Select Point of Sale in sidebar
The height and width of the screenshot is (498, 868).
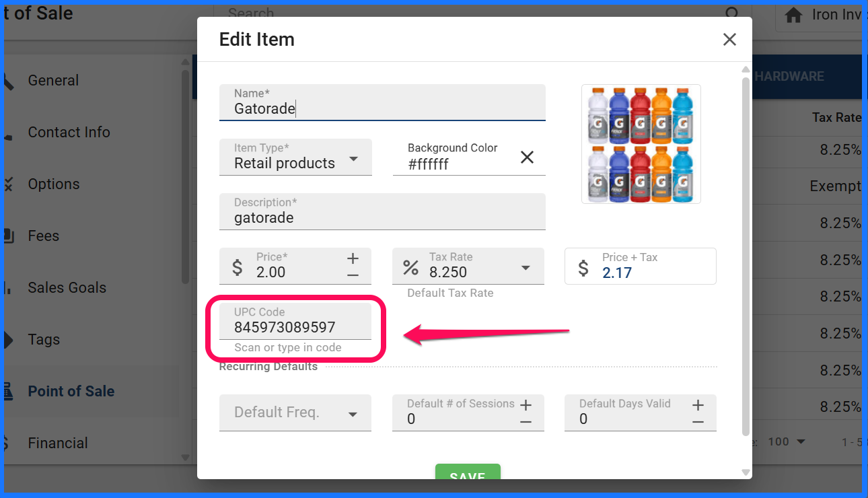pos(71,391)
